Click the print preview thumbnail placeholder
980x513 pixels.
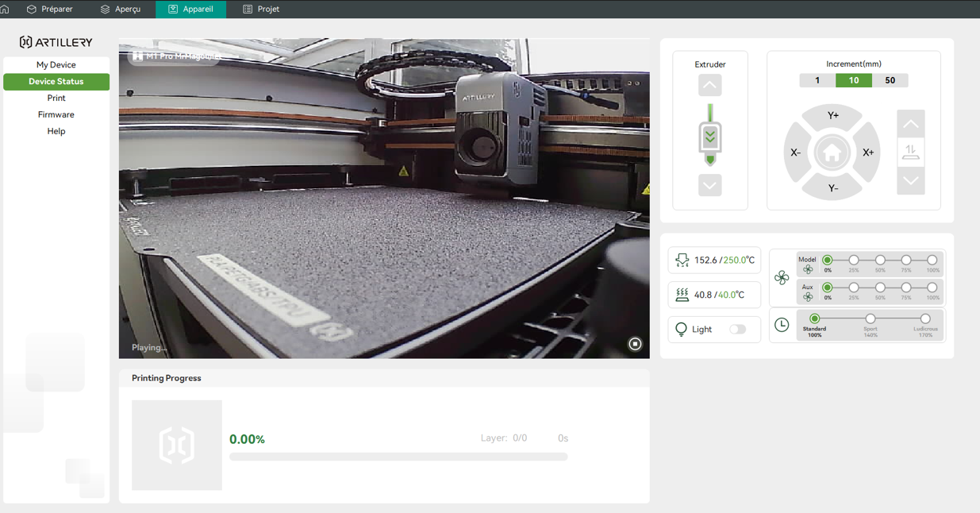(177, 445)
